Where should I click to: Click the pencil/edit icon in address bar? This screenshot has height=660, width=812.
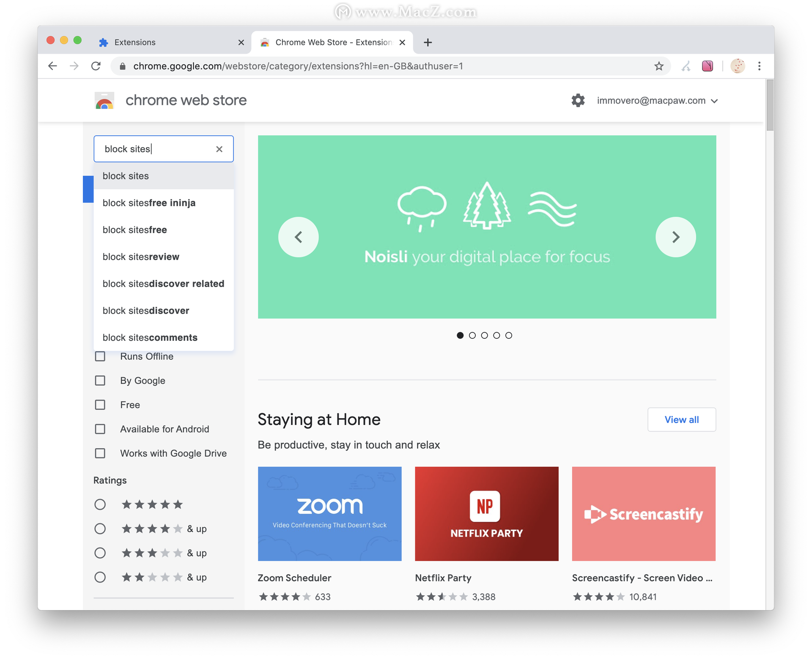tap(686, 66)
